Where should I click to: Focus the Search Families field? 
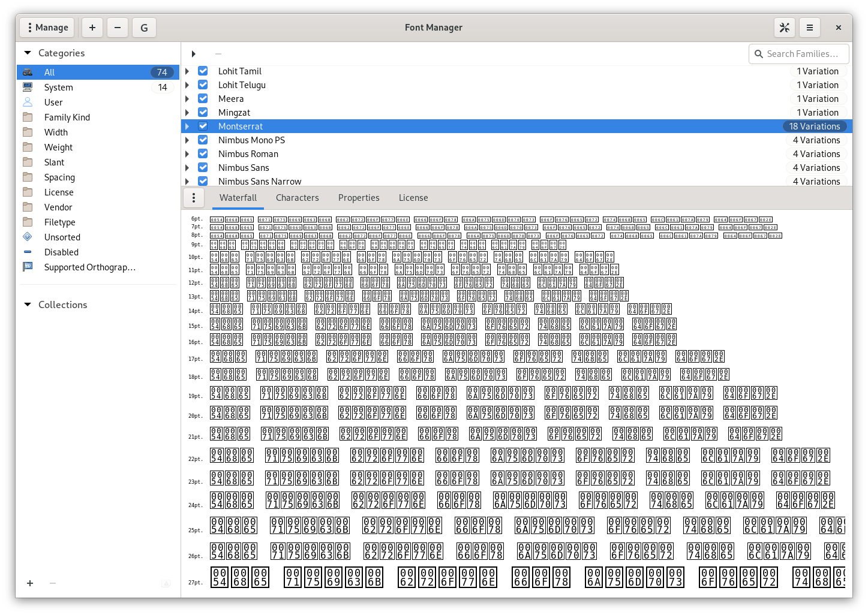[799, 54]
